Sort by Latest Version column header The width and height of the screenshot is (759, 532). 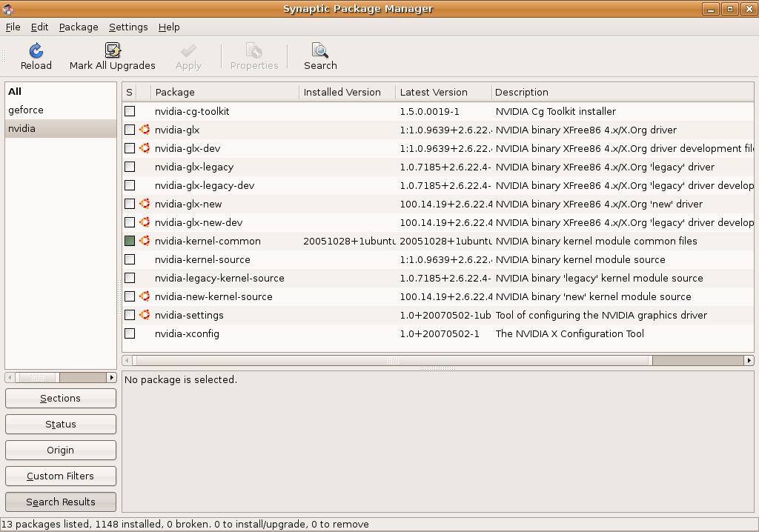tap(443, 92)
